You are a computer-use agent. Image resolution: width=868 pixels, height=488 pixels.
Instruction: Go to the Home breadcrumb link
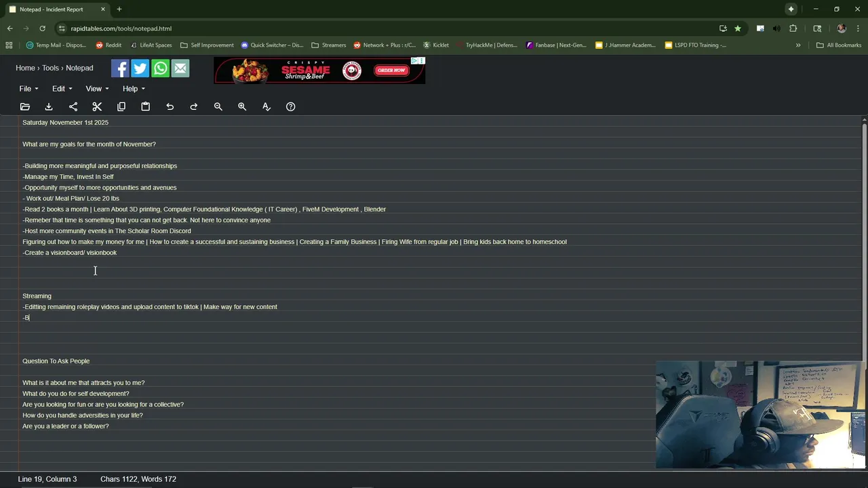[25, 68]
